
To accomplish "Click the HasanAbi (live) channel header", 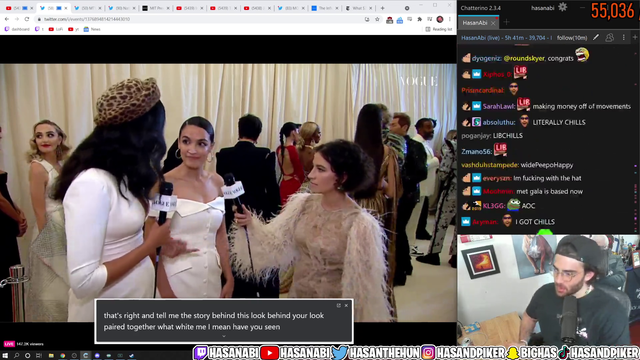I will pyautogui.click(x=506, y=38).
